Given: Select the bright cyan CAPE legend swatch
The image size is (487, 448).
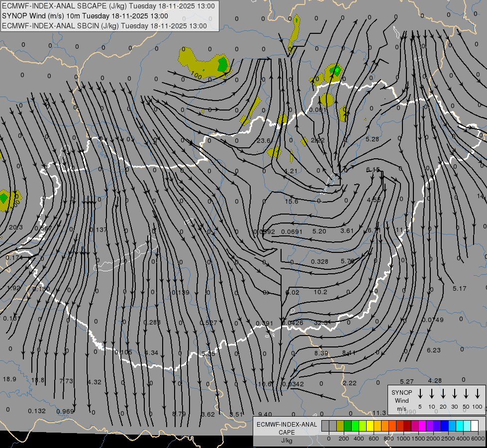Looking at the screenshot, I should tap(459, 426).
